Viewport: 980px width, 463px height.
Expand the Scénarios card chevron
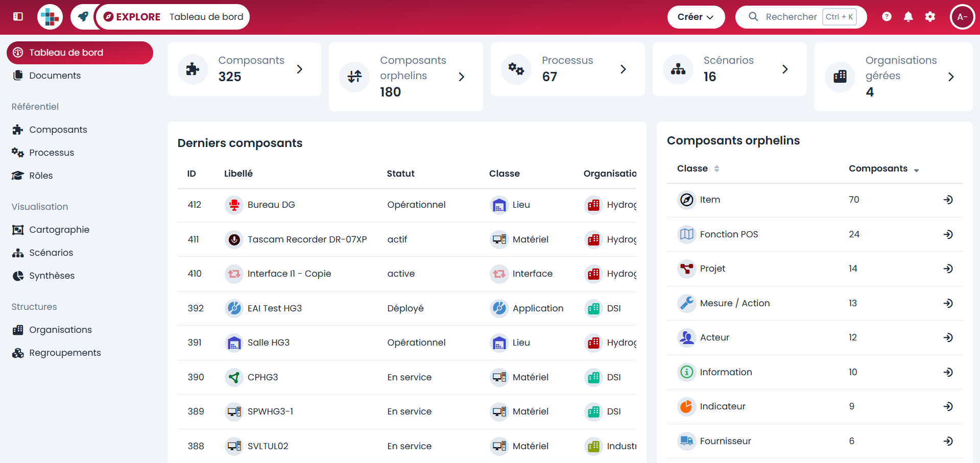pyautogui.click(x=785, y=69)
